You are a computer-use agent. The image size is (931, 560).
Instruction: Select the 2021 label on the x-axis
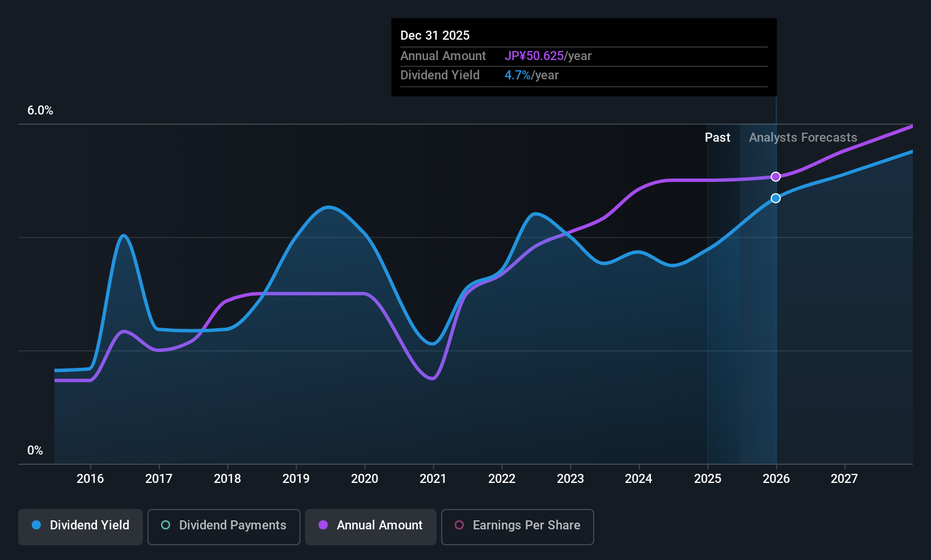pos(433,479)
